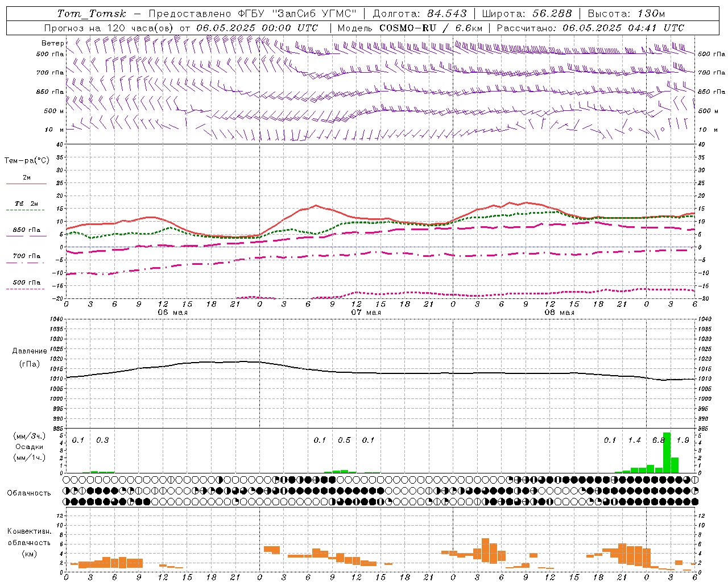Click the (мм/1ч.) precipitation unit label
Viewport: 728px width, 582px height.
point(29,458)
